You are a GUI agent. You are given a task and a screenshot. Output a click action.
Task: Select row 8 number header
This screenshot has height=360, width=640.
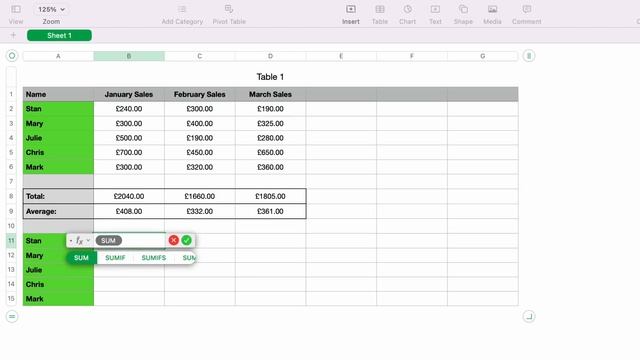11,196
